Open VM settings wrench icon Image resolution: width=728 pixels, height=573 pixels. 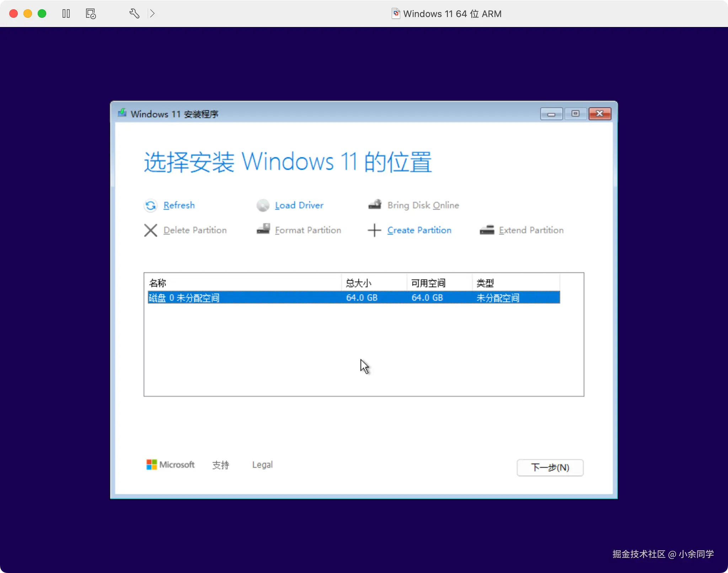tap(134, 14)
